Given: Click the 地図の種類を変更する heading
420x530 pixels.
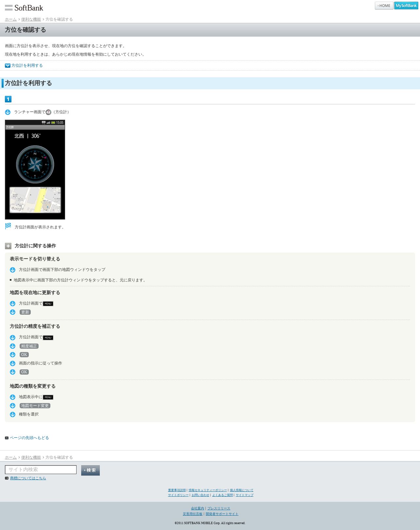Looking at the screenshot, I should pos(33,386).
